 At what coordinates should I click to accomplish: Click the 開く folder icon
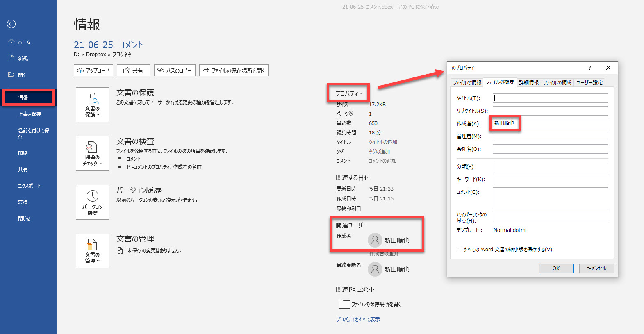pos(11,75)
